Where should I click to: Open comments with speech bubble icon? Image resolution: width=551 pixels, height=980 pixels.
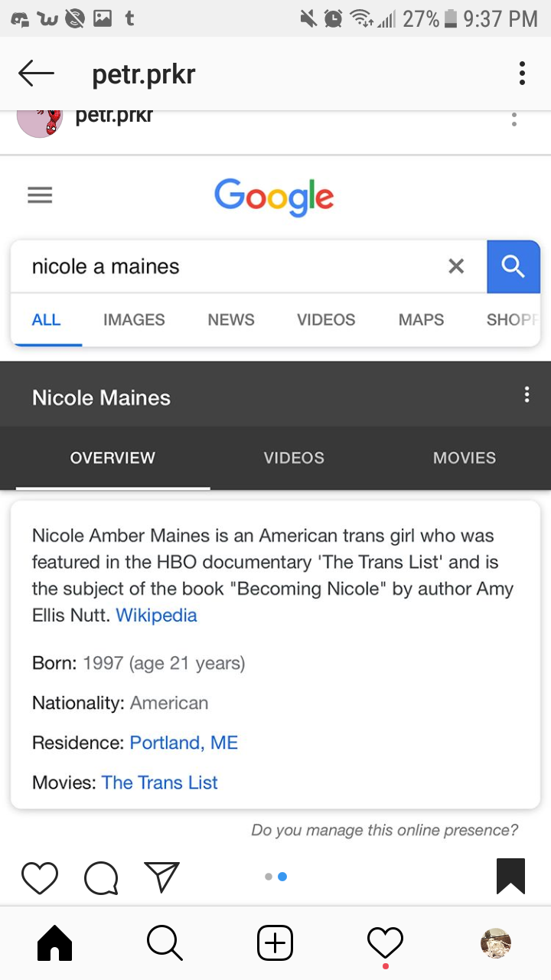101,878
